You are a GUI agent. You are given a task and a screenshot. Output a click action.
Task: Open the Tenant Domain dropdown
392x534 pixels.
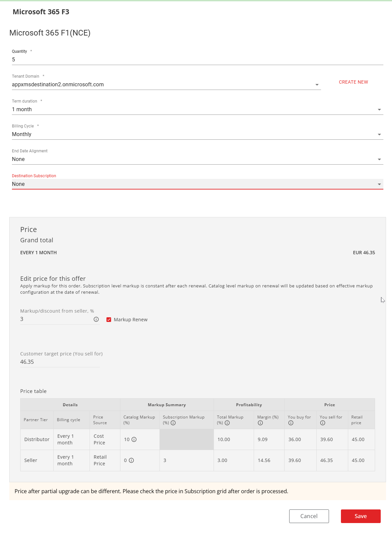click(x=166, y=85)
